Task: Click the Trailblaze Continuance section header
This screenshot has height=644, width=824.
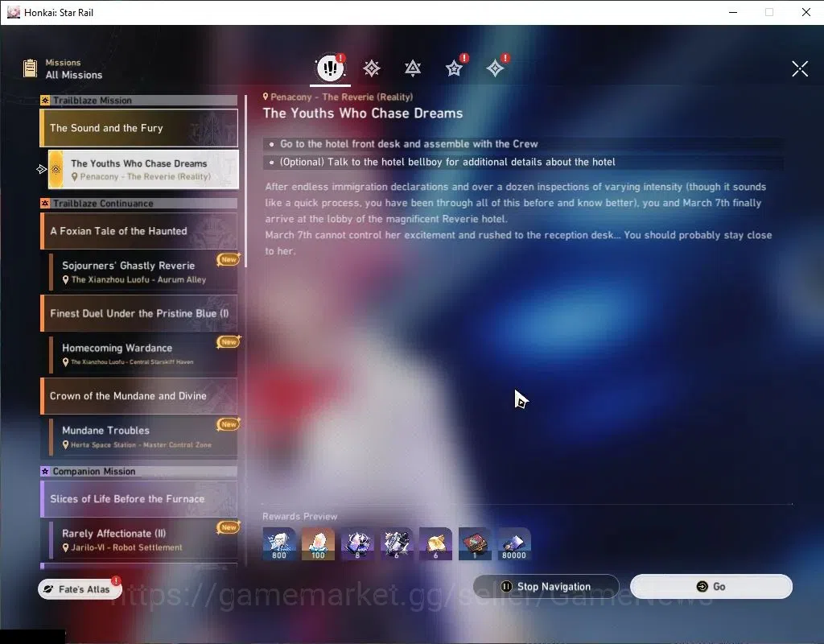Action: [138, 204]
